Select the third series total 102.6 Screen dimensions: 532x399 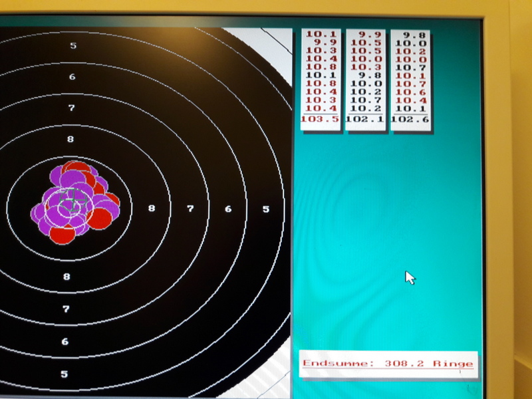pyautogui.click(x=410, y=119)
